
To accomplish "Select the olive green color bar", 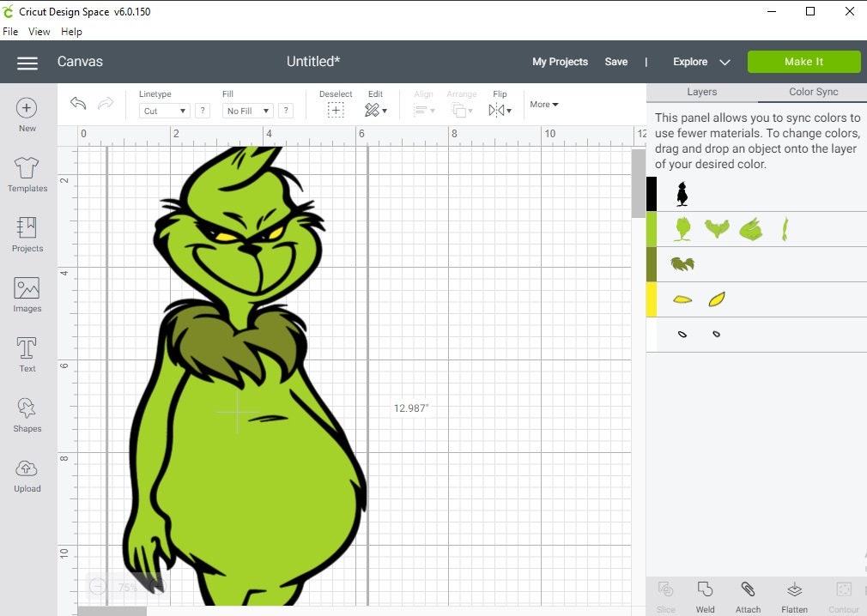I will (652, 264).
